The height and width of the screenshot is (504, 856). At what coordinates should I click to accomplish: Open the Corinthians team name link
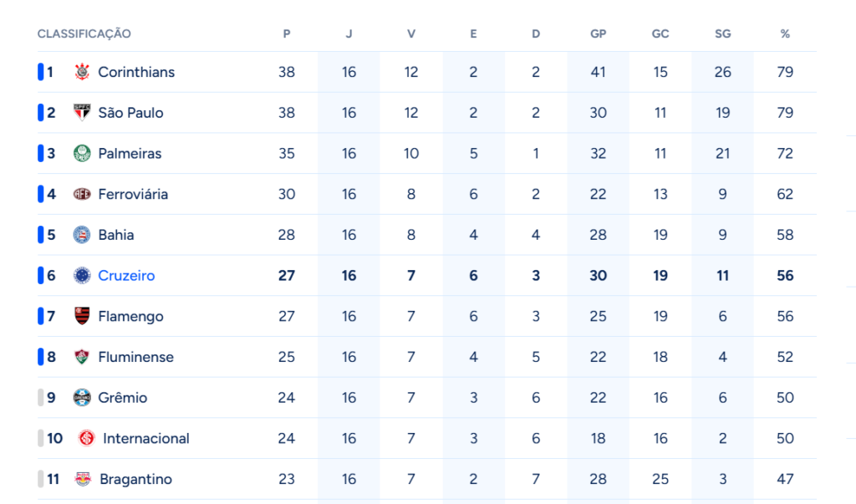[x=136, y=72]
